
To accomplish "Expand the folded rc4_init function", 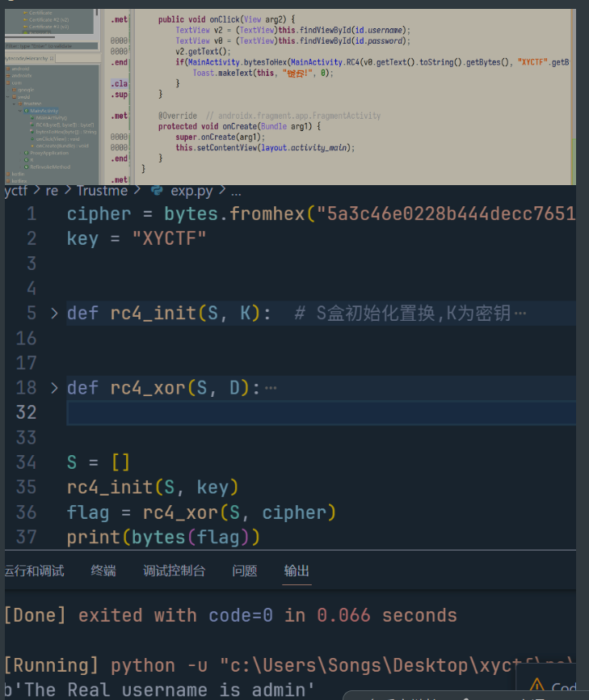I will (x=54, y=313).
